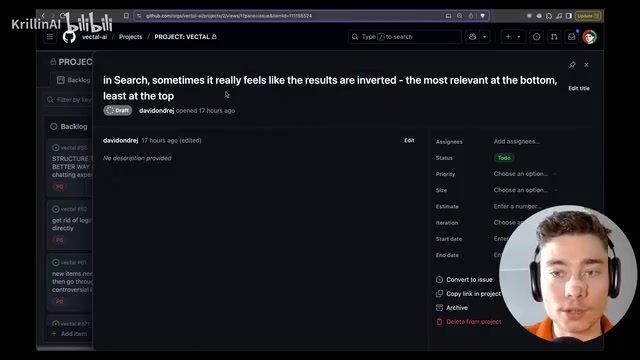The height and width of the screenshot is (360, 640).
Task: Close the issue side panel
Action: pyautogui.click(x=586, y=64)
